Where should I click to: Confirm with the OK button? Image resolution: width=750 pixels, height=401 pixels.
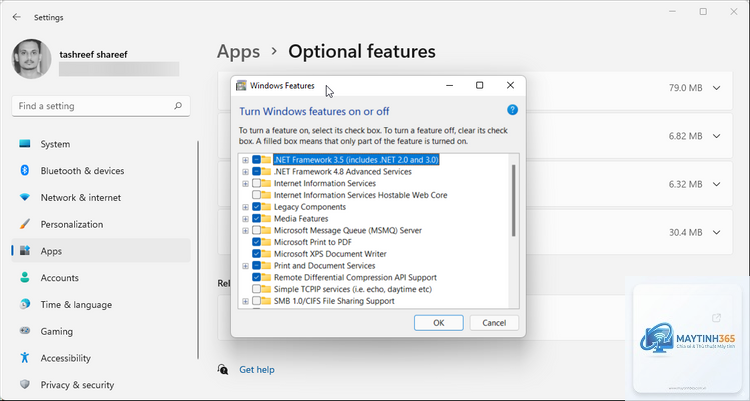439,323
